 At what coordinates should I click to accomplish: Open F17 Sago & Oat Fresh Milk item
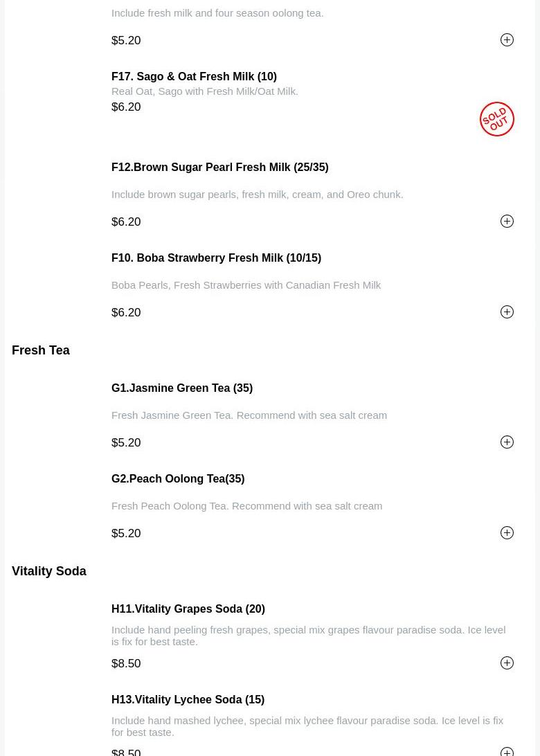194,77
